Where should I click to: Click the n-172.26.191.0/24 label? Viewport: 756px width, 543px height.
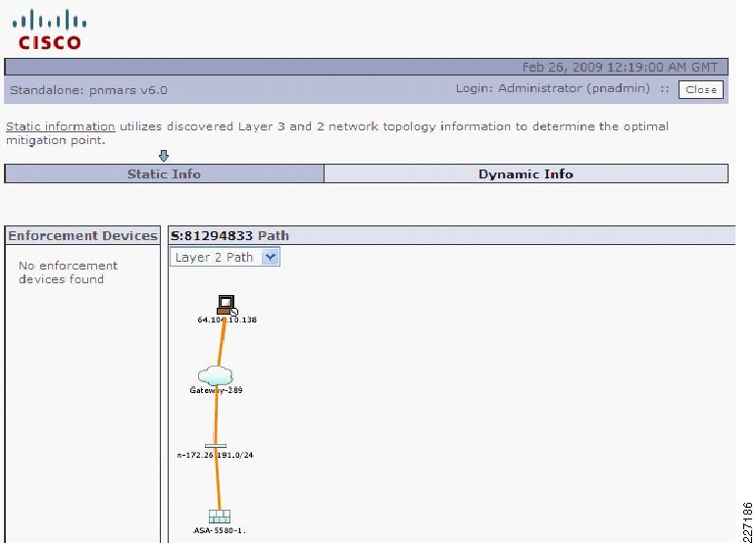(216, 455)
